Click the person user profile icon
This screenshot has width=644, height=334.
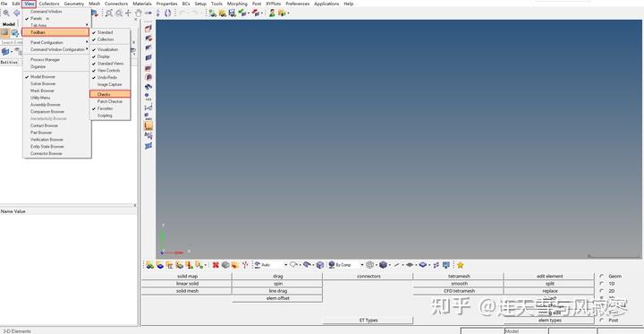tap(272, 13)
